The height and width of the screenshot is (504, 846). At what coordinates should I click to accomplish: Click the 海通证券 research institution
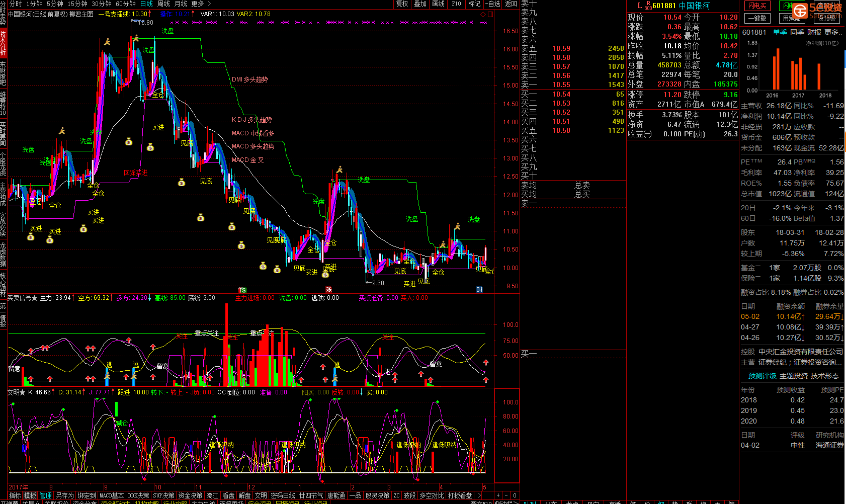(830, 445)
